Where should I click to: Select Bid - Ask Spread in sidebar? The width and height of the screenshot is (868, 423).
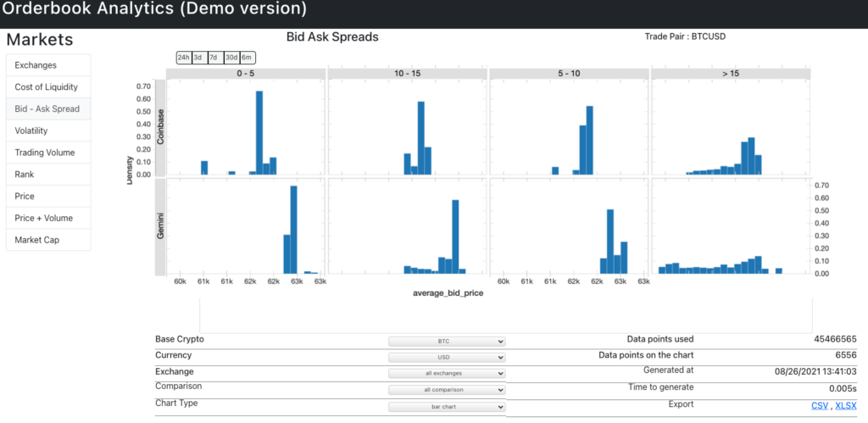[x=48, y=109]
